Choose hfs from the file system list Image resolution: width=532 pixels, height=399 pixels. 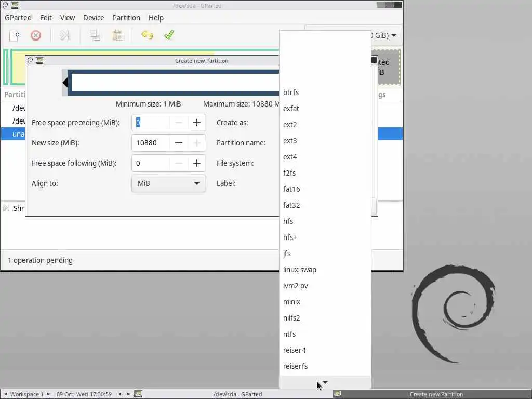pos(325,221)
